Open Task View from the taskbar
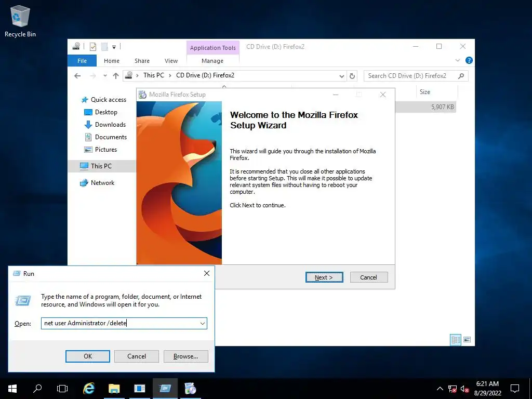Image resolution: width=532 pixels, height=399 pixels. point(62,389)
